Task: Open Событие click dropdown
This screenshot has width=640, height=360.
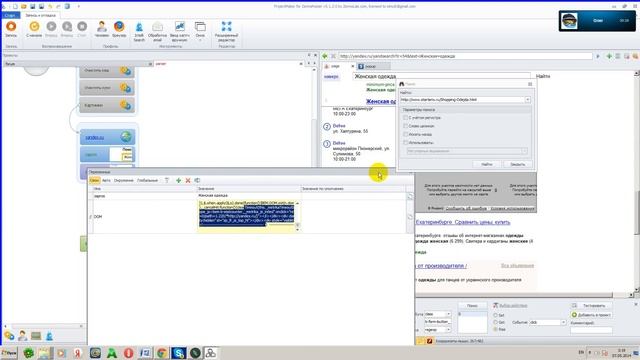Action: click(x=563, y=322)
